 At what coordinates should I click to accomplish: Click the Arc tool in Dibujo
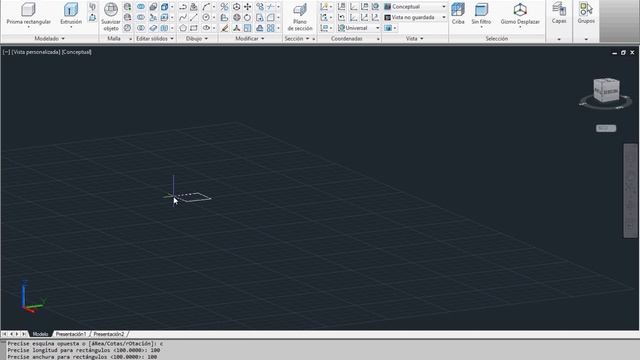point(206,7)
